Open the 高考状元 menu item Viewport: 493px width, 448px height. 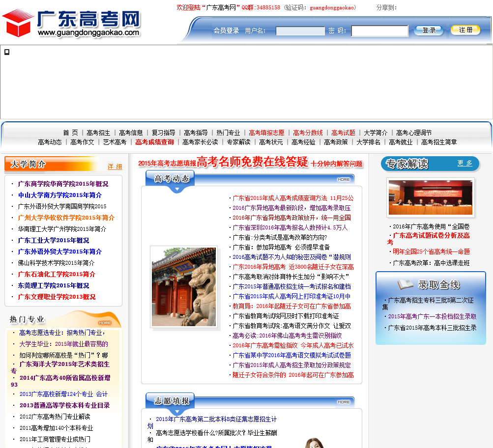tap(271, 142)
